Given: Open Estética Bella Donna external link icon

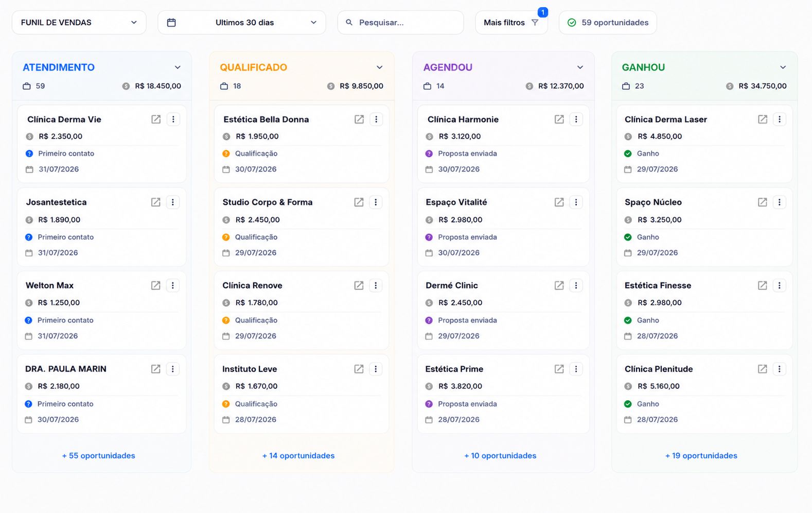Looking at the screenshot, I should [359, 119].
